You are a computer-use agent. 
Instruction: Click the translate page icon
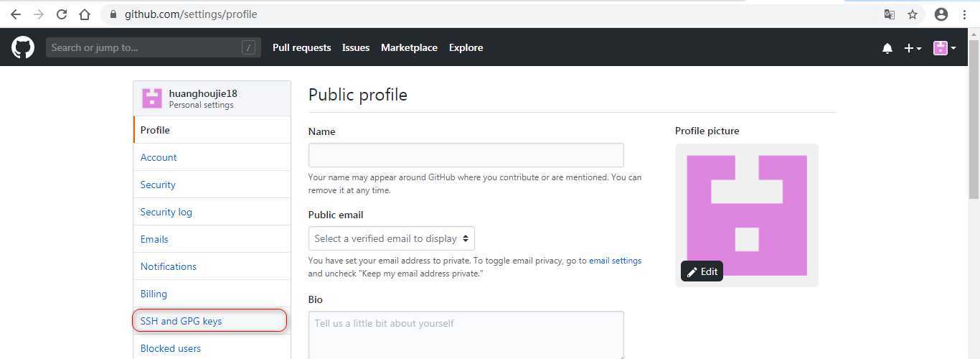pos(890,14)
